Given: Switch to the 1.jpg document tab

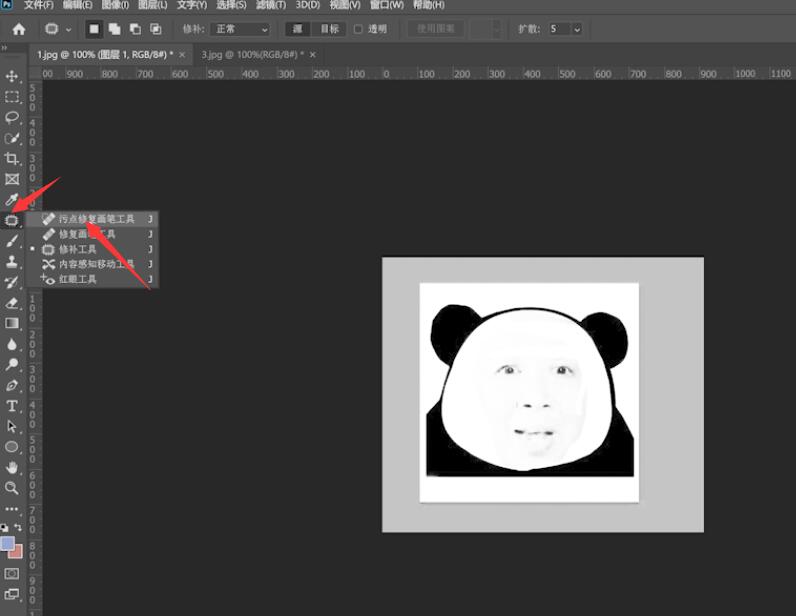Looking at the screenshot, I should pyautogui.click(x=105, y=54).
